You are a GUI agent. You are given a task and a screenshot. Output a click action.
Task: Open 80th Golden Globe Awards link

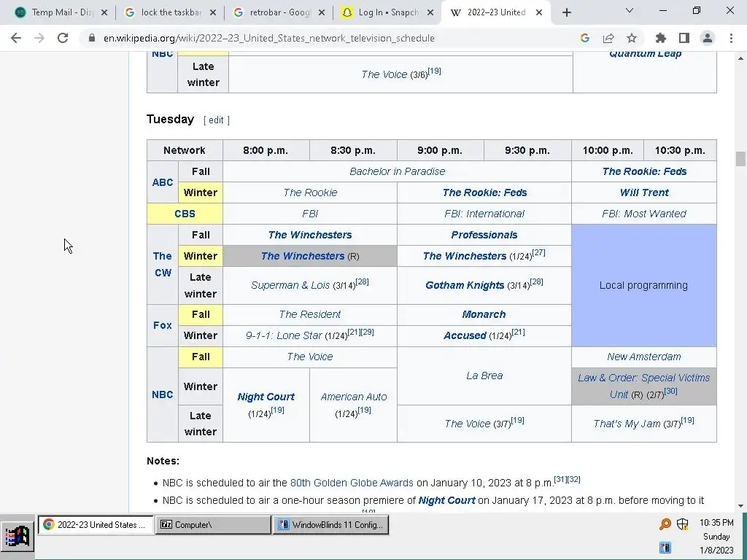352,483
